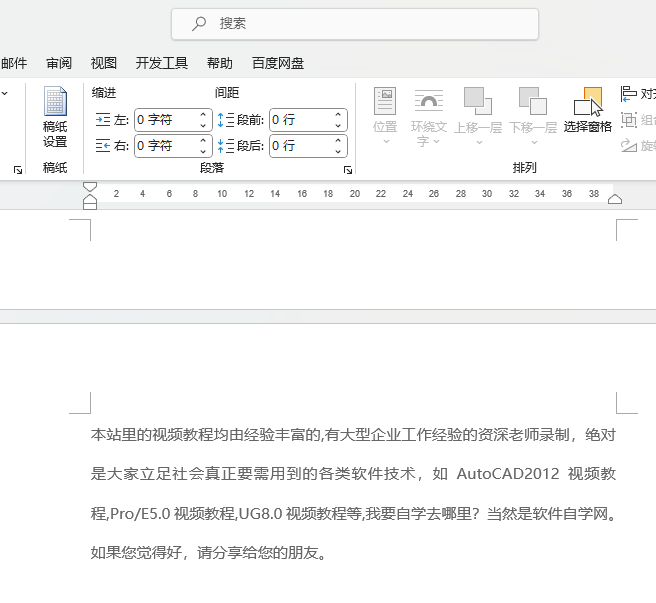
Task: Decrease 段后 spacing with down arrow
Action: [338, 151]
